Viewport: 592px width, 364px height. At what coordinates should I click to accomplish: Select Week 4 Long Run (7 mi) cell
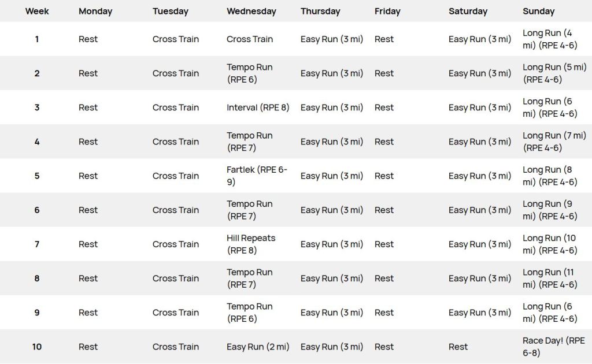554,142
